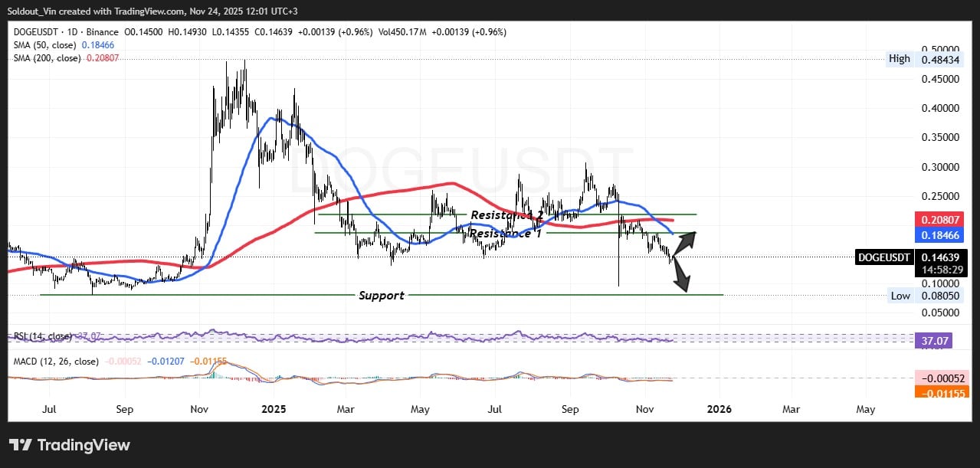Click the 2025 label on time axis

coord(273,409)
